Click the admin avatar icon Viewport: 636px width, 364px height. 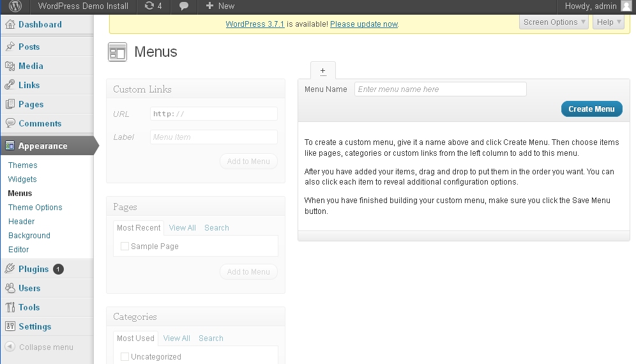[626, 6]
